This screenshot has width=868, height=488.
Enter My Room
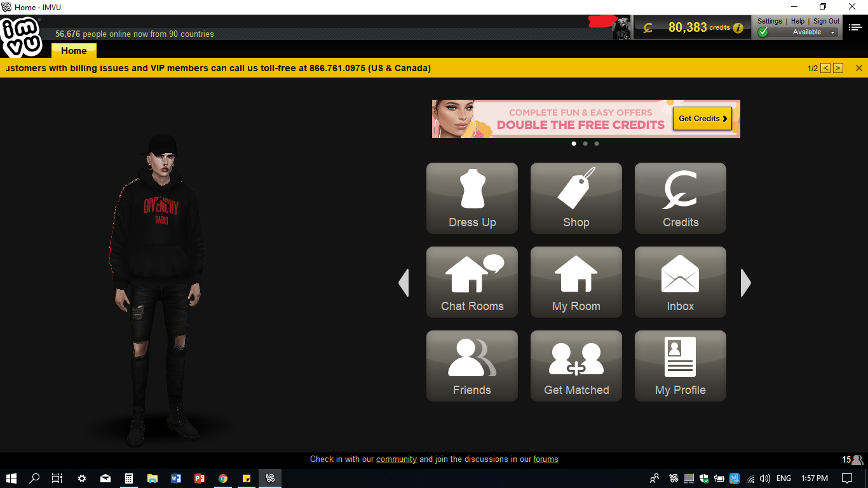point(576,281)
